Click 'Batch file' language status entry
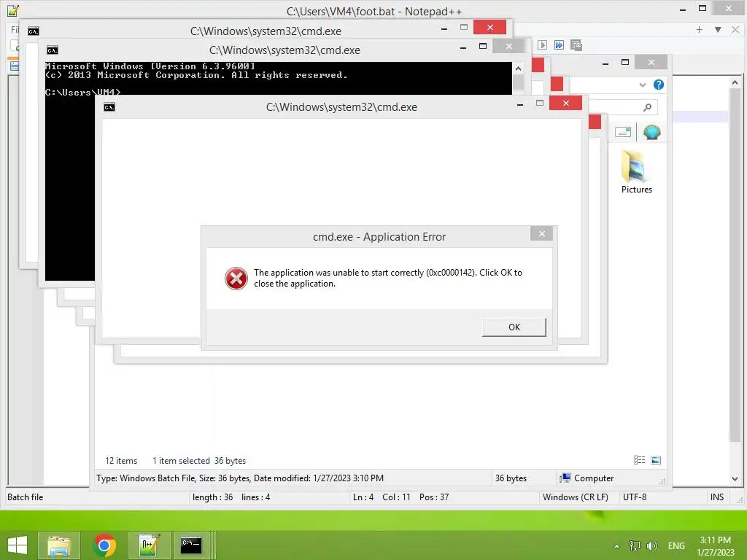 26,497
